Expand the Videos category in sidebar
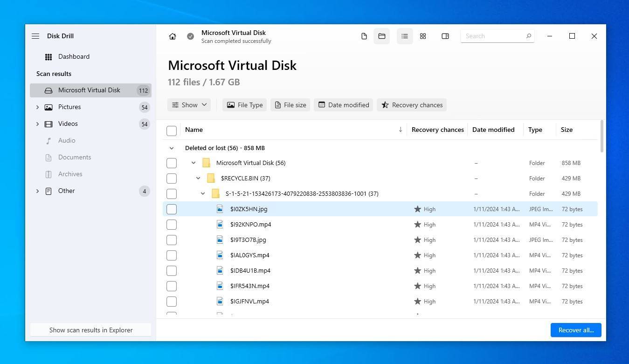This screenshot has width=629, height=364. pos(38,124)
